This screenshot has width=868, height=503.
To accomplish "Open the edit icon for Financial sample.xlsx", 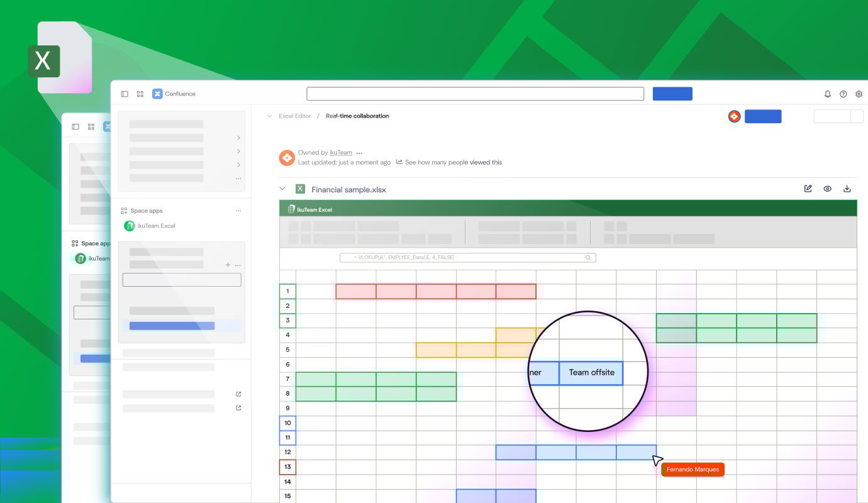I will (x=808, y=188).
